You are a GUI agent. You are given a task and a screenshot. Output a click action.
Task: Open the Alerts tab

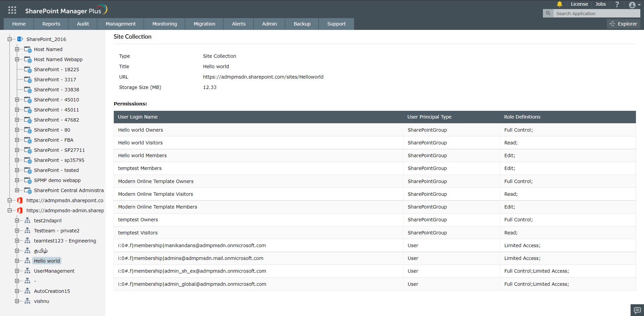pos(239,24)
